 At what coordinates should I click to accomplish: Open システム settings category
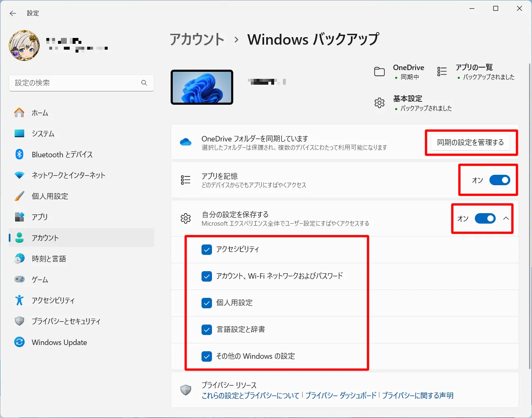81,133
